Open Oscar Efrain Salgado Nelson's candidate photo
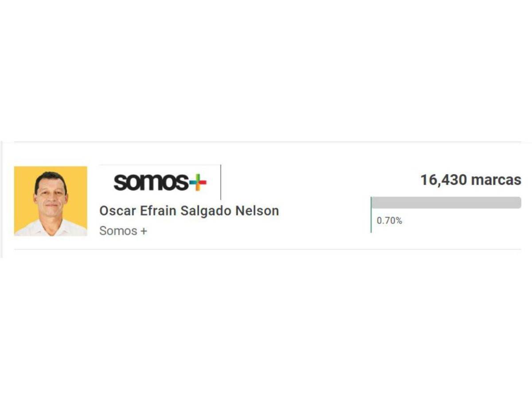 (x=51, y=201)
